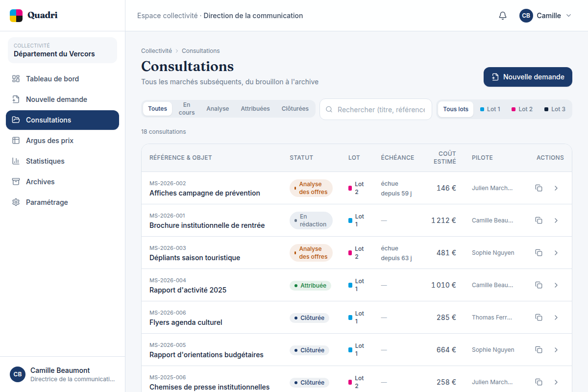Click RÉFÉRENCE & OBJET column header

coord(181,158)
